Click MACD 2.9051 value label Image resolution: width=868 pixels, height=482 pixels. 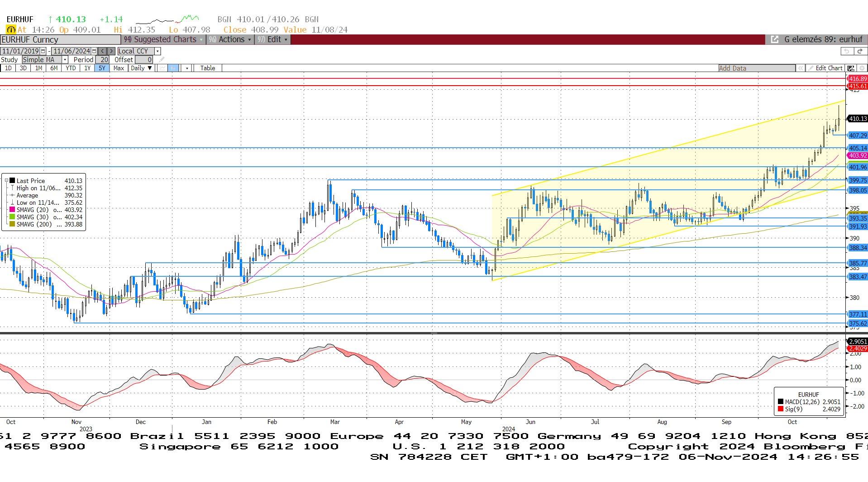857,342
